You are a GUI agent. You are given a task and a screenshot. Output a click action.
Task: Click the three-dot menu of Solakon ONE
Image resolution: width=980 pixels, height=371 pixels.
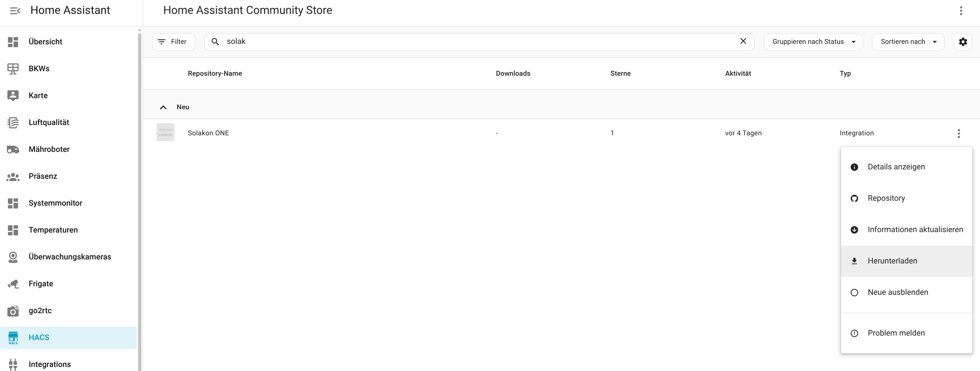click(959, 133)
